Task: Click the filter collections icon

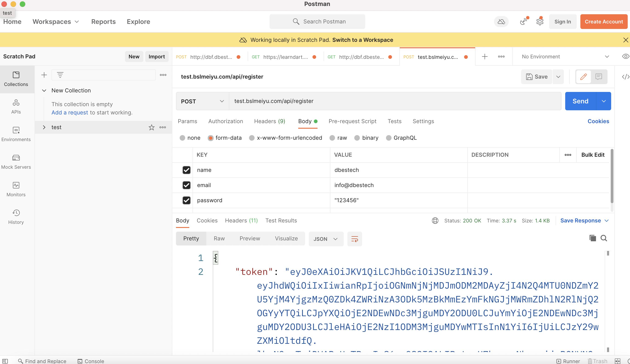Action: 60,75
